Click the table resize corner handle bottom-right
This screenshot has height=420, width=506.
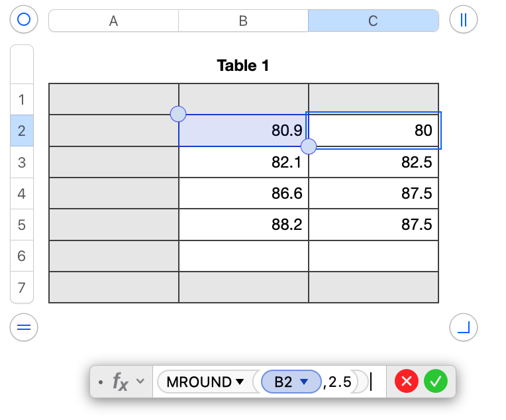463,327
